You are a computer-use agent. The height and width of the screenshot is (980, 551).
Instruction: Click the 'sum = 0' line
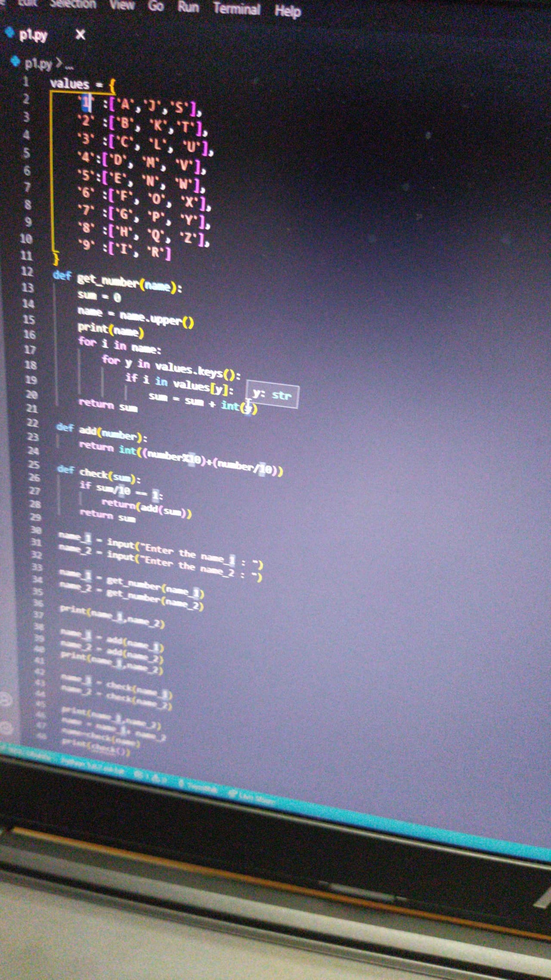tap(99, 296)
